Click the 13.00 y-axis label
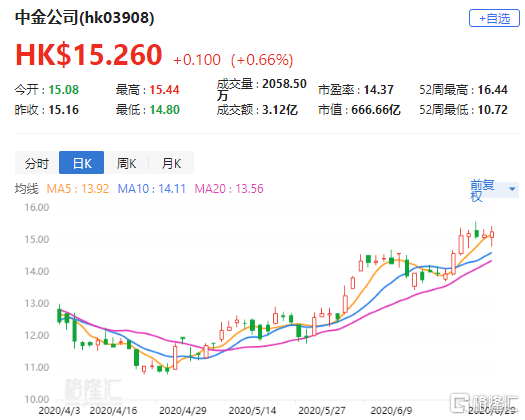Screen dimensions: 525x420 coord(37,303)
